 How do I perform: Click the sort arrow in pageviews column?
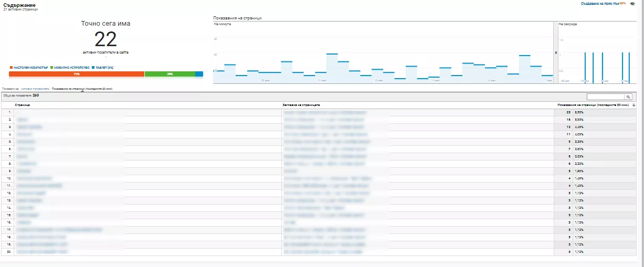point(634,105)
